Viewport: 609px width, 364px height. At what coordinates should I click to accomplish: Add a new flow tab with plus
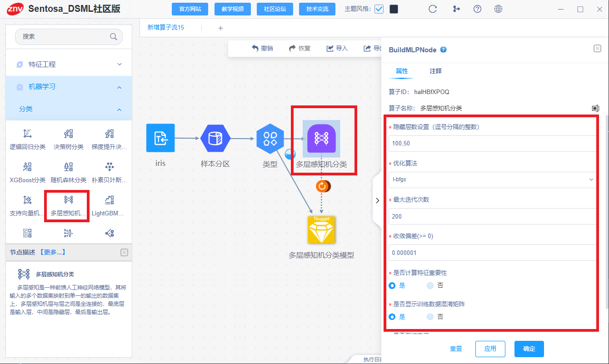220,28
